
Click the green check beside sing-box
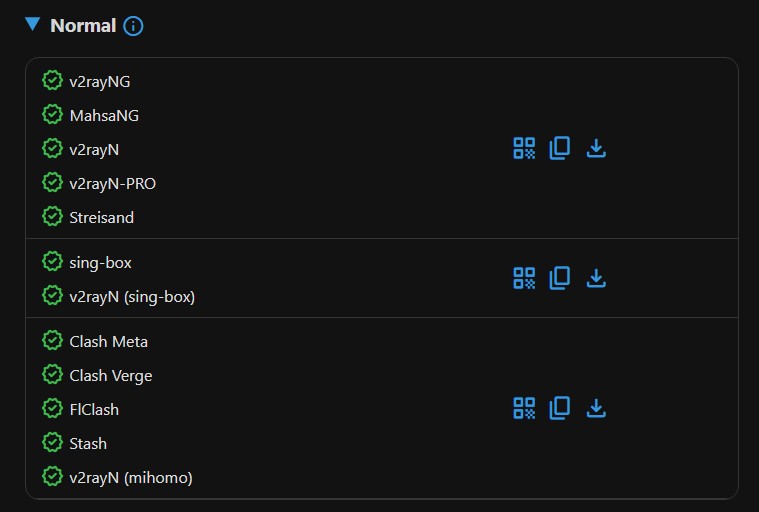pos(52,262)
